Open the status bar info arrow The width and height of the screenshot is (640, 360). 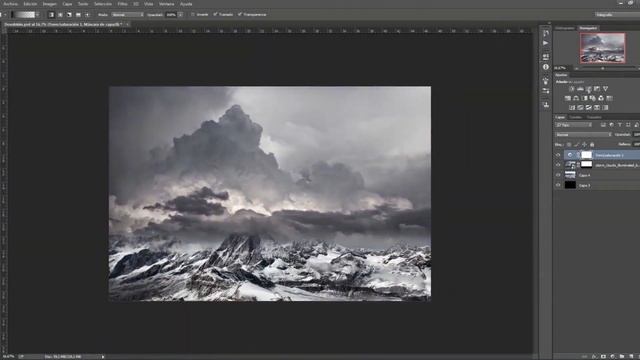103,357
